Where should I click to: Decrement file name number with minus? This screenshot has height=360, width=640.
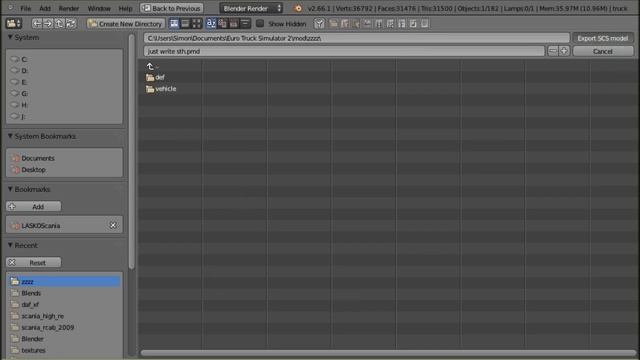tap(553, 51)
